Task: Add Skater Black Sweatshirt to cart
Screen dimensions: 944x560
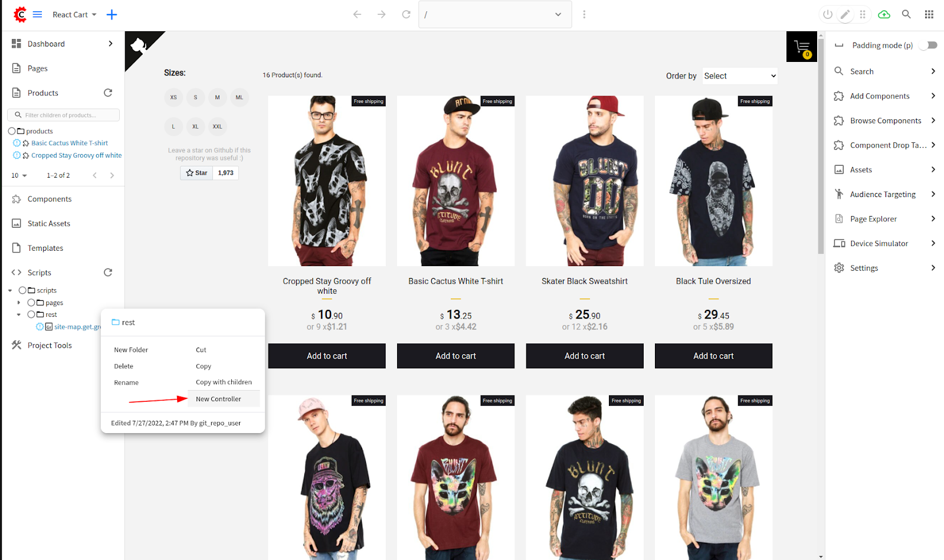Action: tap(585, 356)
